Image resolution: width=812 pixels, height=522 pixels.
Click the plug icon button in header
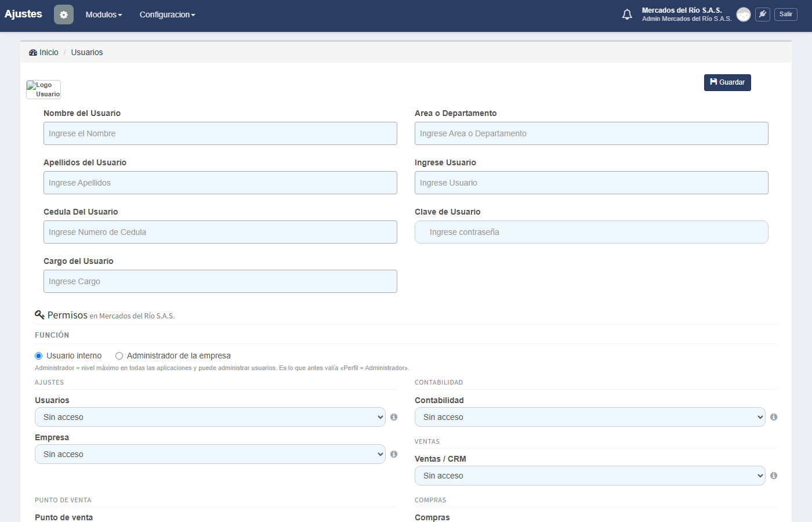point(763,14)
